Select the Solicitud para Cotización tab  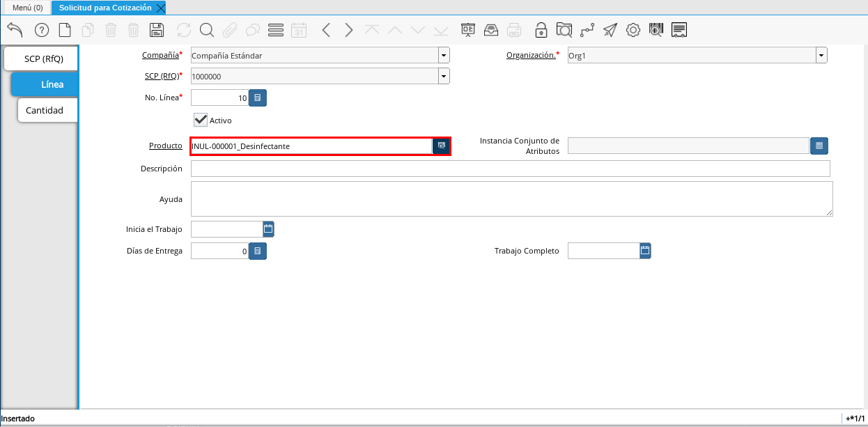pos(105,8)
